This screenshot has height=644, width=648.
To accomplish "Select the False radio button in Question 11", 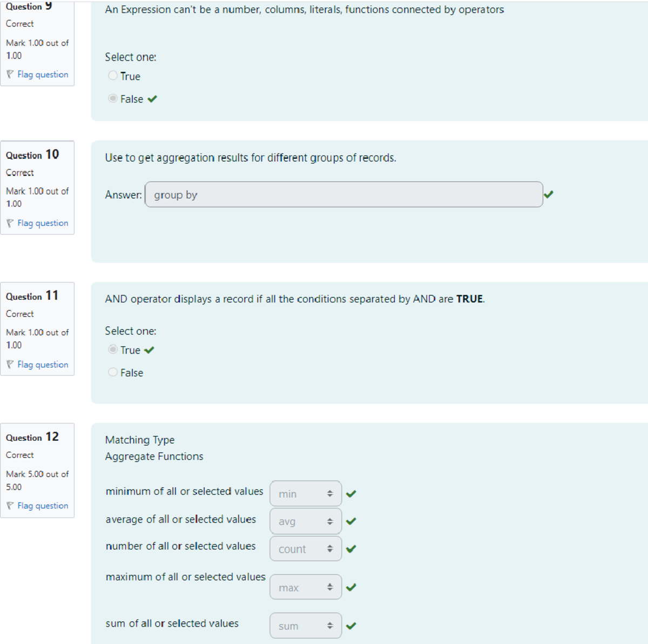I will [112, 372].
